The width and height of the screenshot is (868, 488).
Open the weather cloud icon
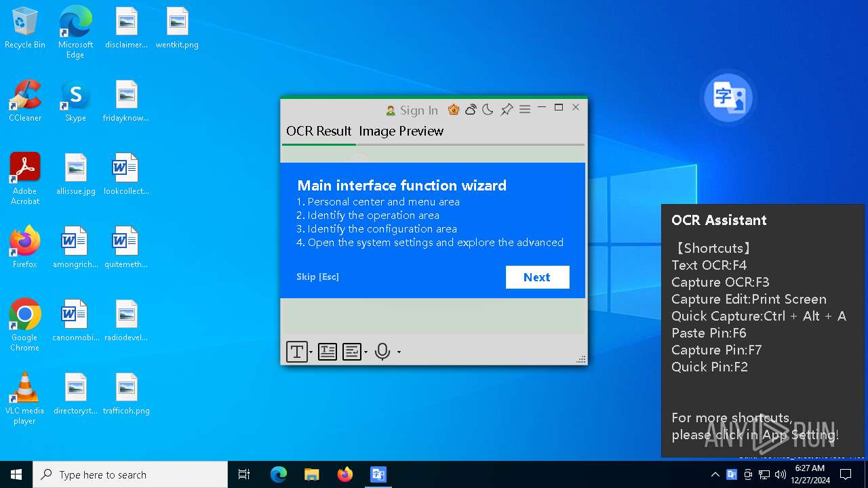tap(471, 109)
